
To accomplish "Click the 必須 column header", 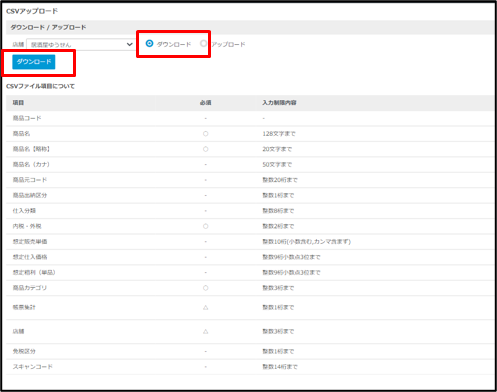I will pos(205,103).
